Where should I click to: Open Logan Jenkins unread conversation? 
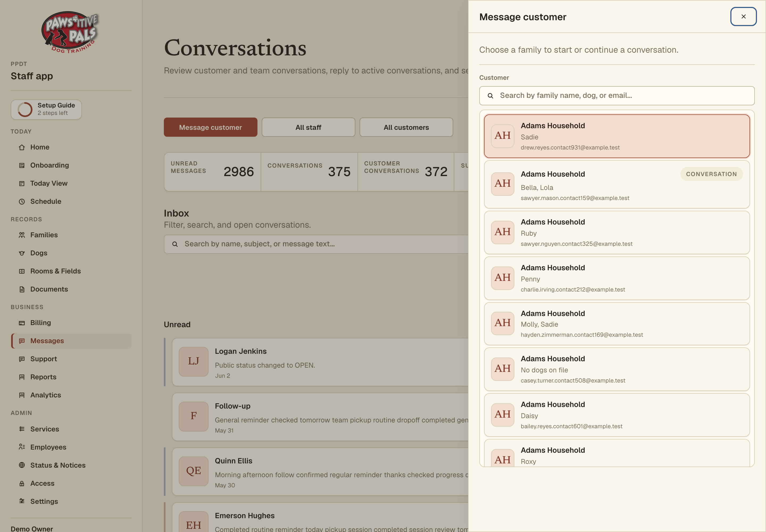point(320,362)
